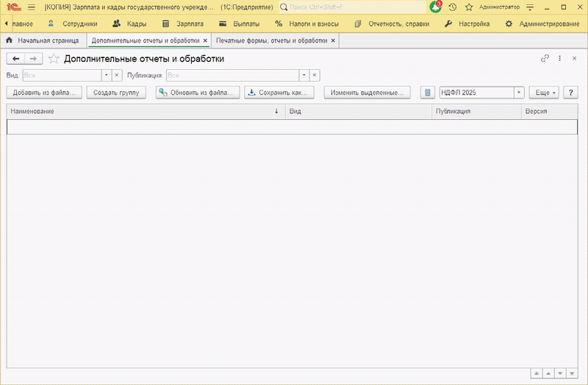Click the Обновить из файла button
Screen dimensions: 588x385
198,93
